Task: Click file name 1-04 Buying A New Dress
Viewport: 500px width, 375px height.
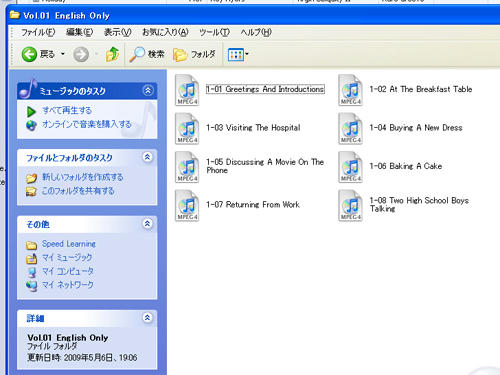Action: click(416, 128)
